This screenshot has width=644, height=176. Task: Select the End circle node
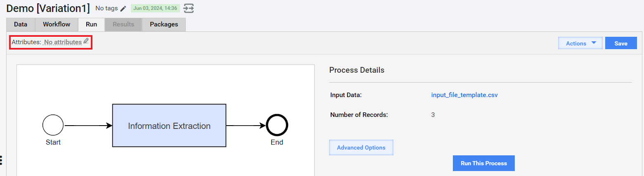click(277, 125)
